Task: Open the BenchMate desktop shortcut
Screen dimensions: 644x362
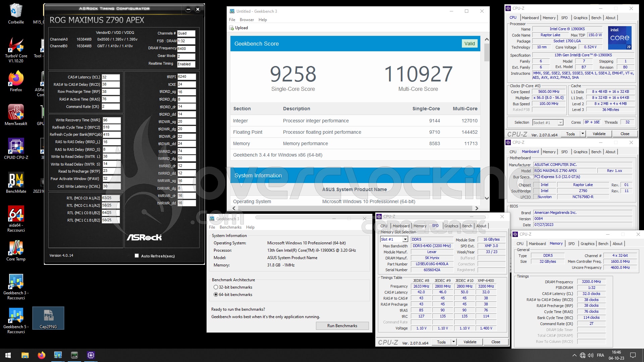Action: coord(16,183)
